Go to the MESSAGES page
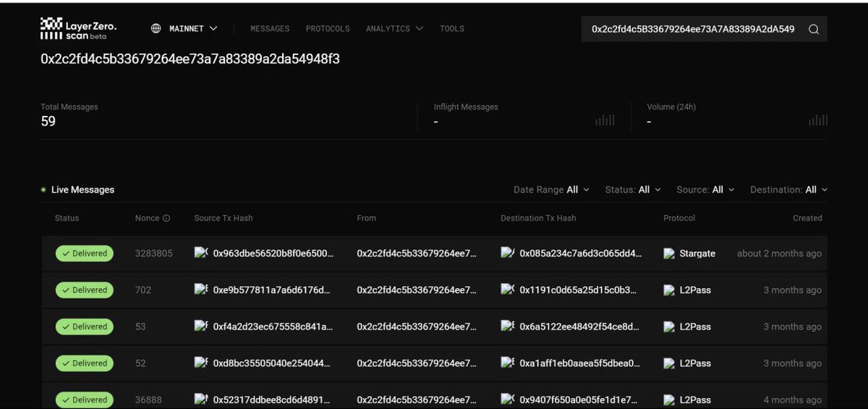This screenshot has height=409, width=868. pyautogui.click(x=270, y=29)
